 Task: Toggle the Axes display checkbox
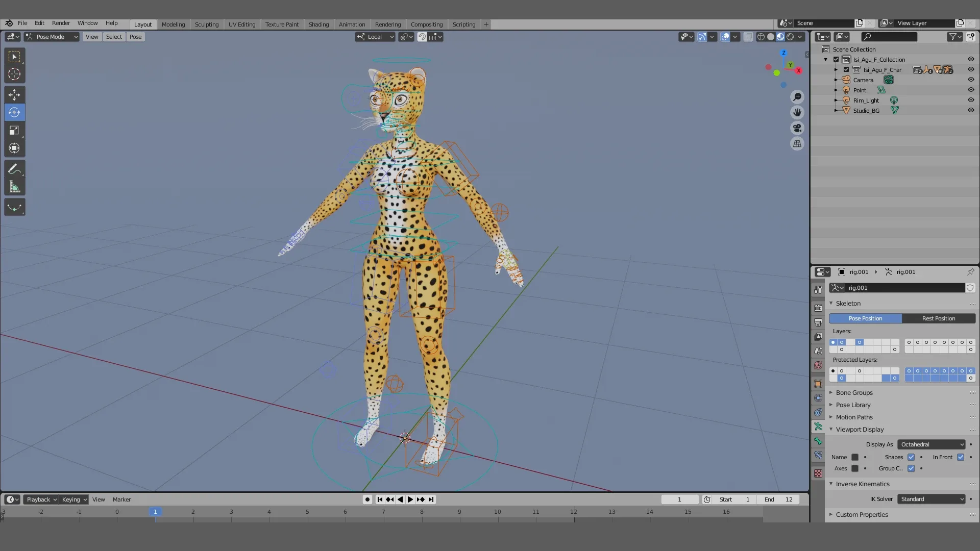(x=855, y=468)
